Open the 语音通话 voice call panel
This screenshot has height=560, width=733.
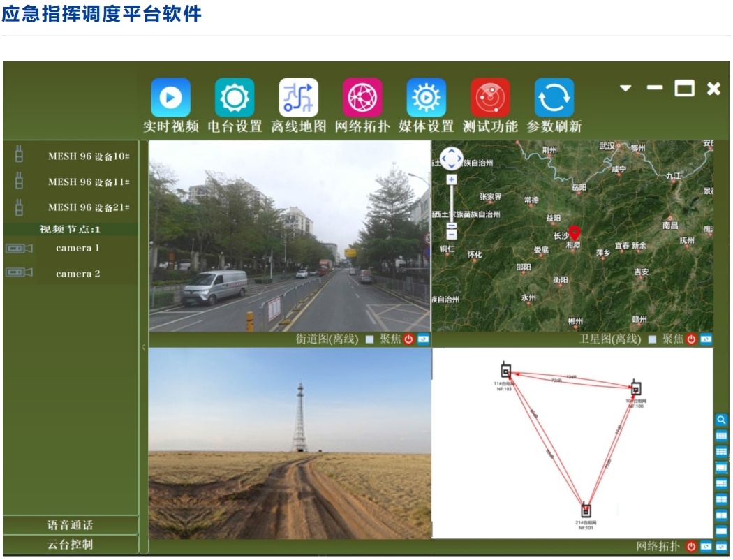coord(70,525)
